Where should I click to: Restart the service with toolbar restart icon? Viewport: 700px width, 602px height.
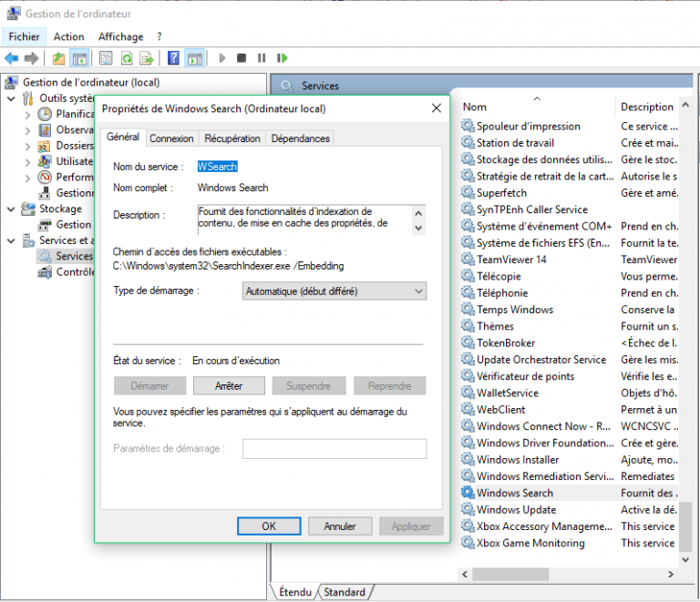[283, 58]
